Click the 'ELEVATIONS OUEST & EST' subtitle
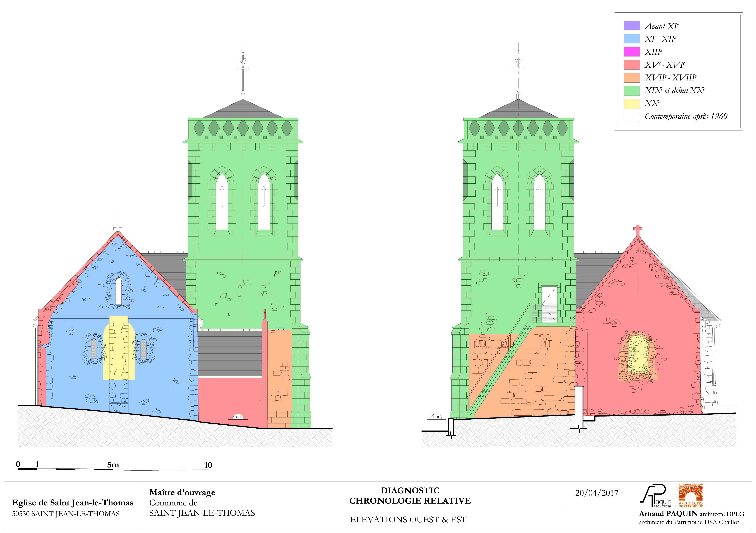Viewport: 756px width, 533px height. [408, 520]
